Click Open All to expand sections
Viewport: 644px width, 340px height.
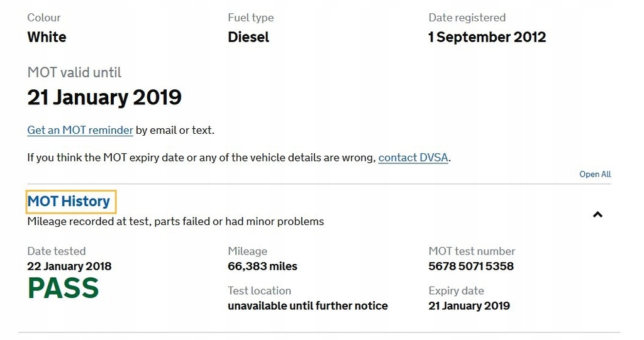coord(595,174)
